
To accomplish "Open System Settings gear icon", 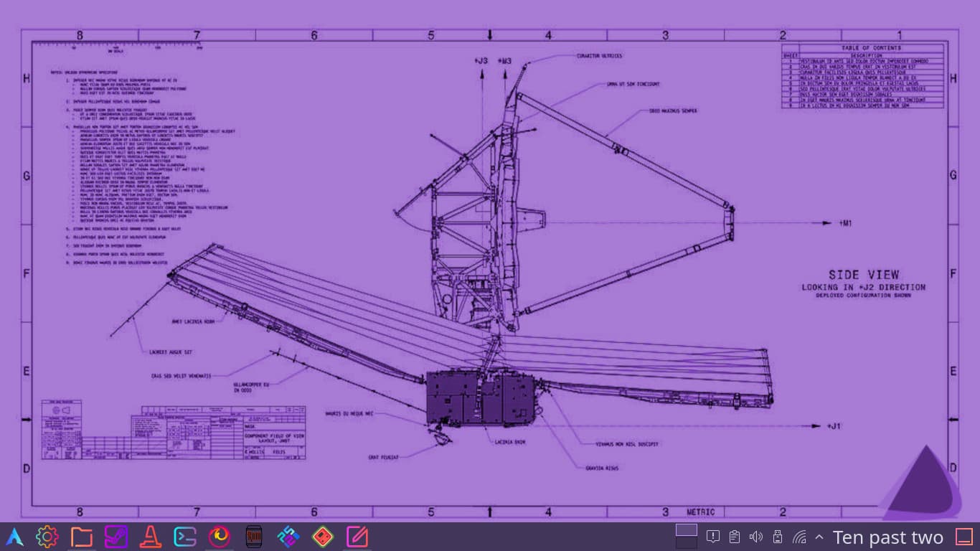I will (x=47, y=537).
